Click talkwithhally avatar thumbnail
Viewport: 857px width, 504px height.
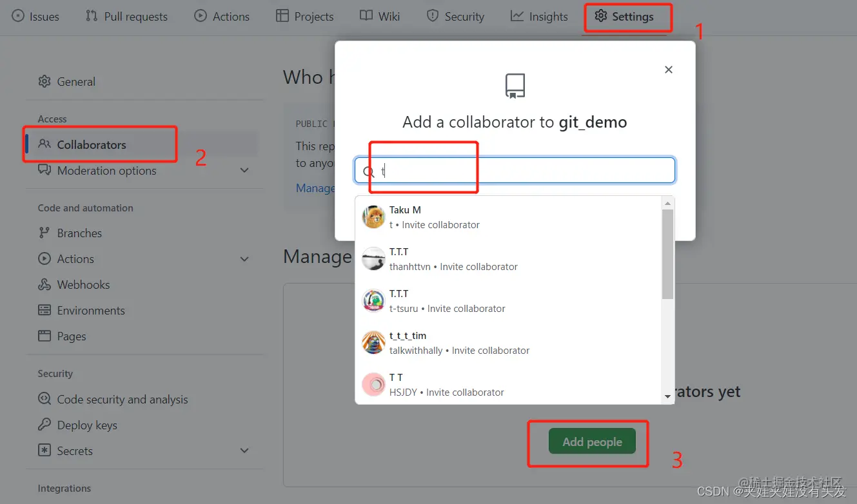click(374, 343)
